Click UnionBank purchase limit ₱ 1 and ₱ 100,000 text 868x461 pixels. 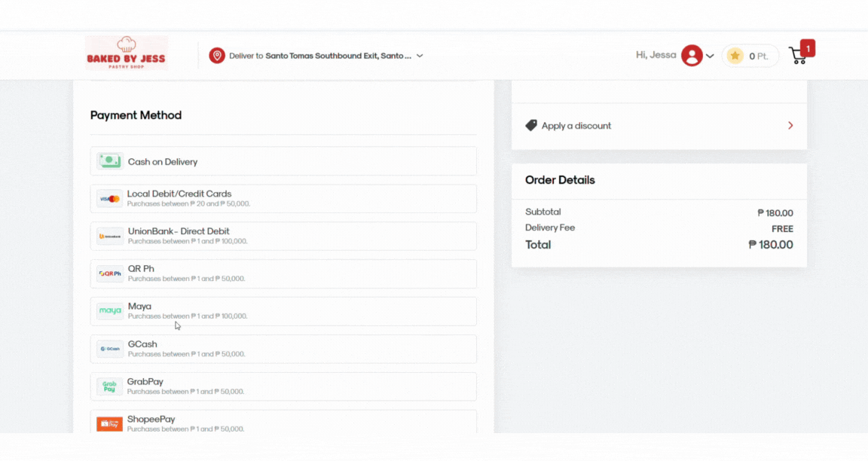coord(188,241)
